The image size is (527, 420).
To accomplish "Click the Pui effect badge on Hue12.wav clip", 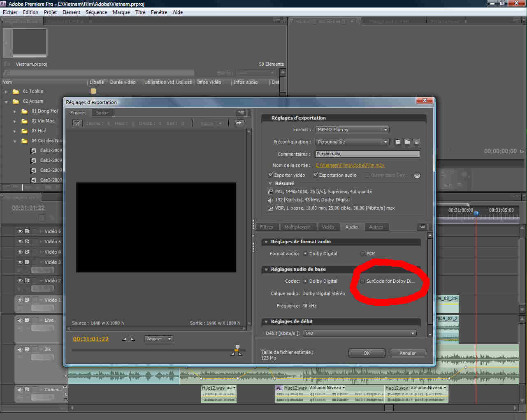I will [x=279, y=388].
